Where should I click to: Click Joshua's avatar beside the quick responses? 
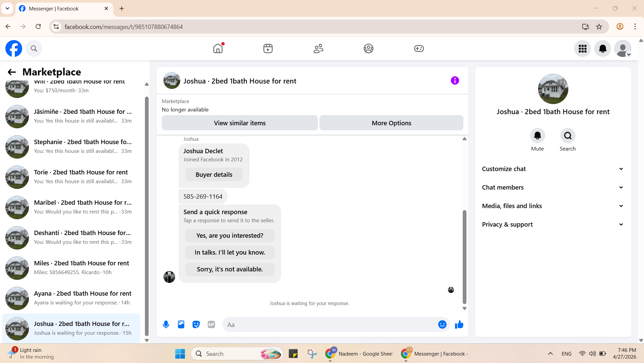coord(169,277)
